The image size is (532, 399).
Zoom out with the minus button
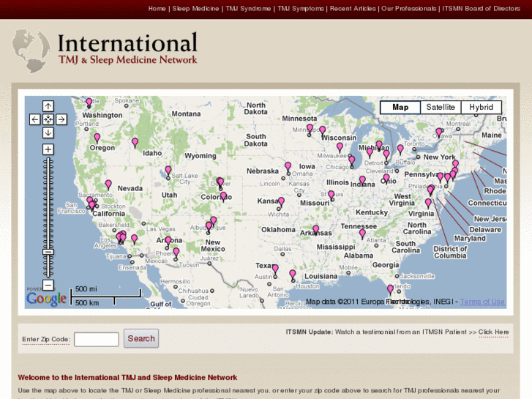(x=48, y=285)
